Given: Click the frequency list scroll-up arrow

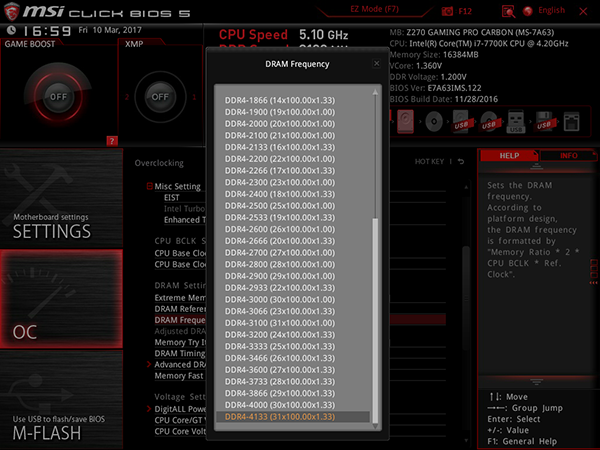Looking at the screenshot, I should click(375, 92).
